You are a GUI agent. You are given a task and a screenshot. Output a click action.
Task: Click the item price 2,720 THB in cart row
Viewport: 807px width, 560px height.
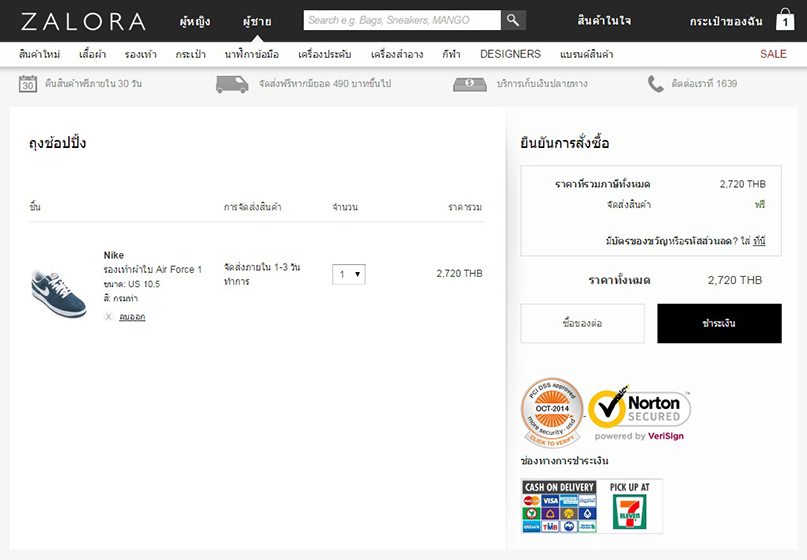[460, 273]
